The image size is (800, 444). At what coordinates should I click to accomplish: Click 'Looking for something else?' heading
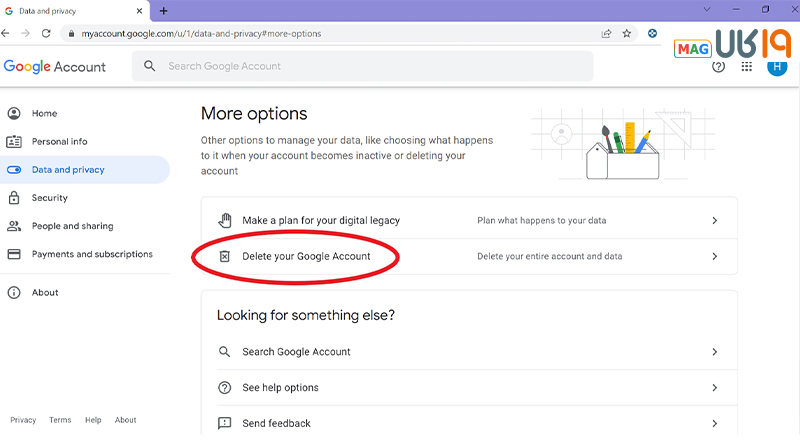tap(306, 315)
